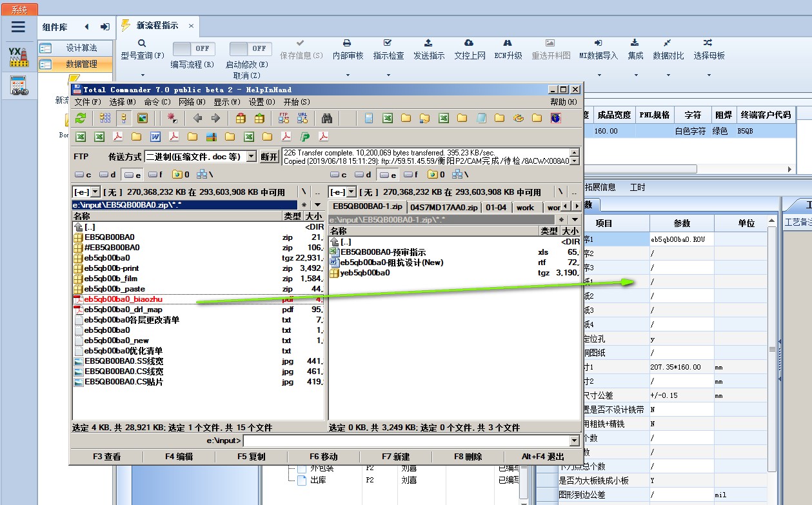Click the URL new FTP connection icon

tap(302, 118)
